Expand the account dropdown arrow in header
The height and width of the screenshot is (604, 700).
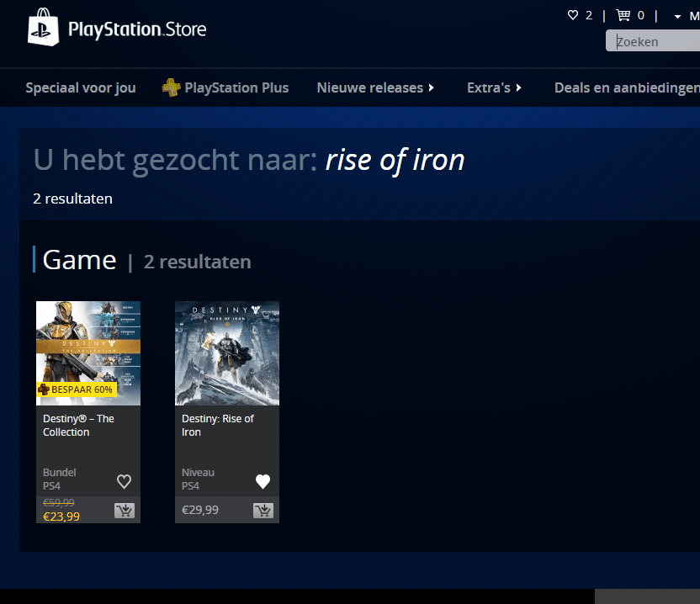tap(677, 17)
